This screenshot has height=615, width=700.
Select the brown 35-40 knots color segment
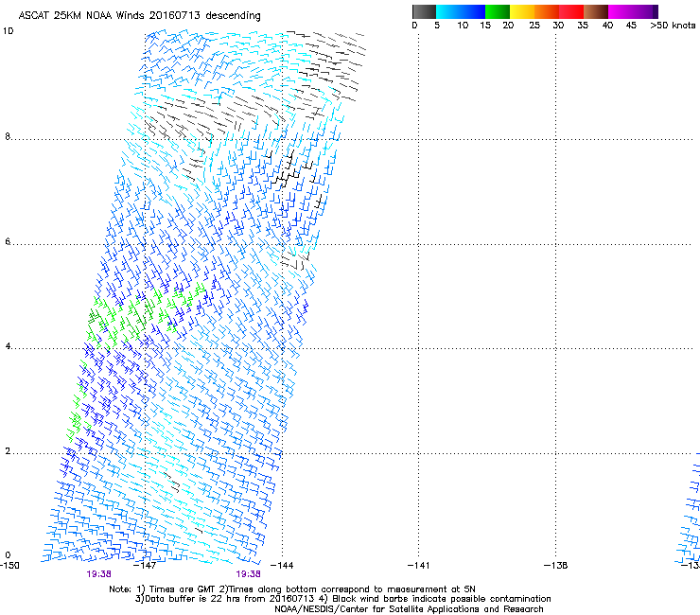(596, 11)
